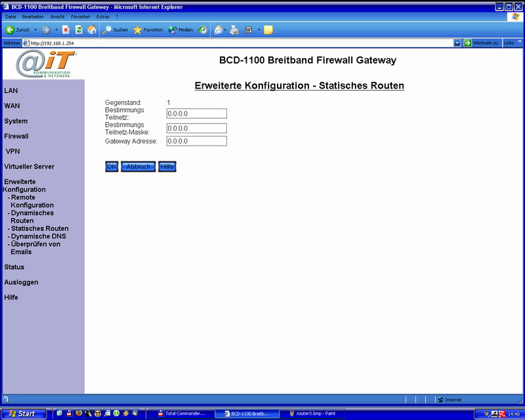Screen dimensions: 525x420
Task: Open the LAN sidebar link
Action: pos(11,91)
